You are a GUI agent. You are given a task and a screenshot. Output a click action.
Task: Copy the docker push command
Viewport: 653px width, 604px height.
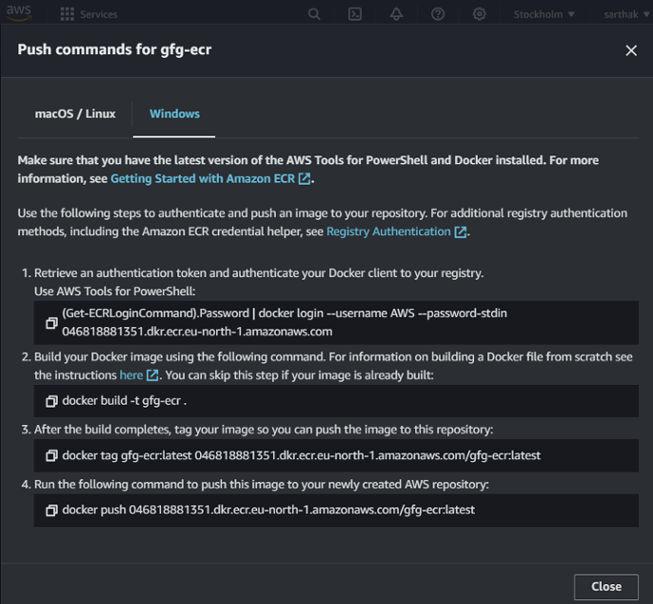pyautogui.click(x=52, y=510)
